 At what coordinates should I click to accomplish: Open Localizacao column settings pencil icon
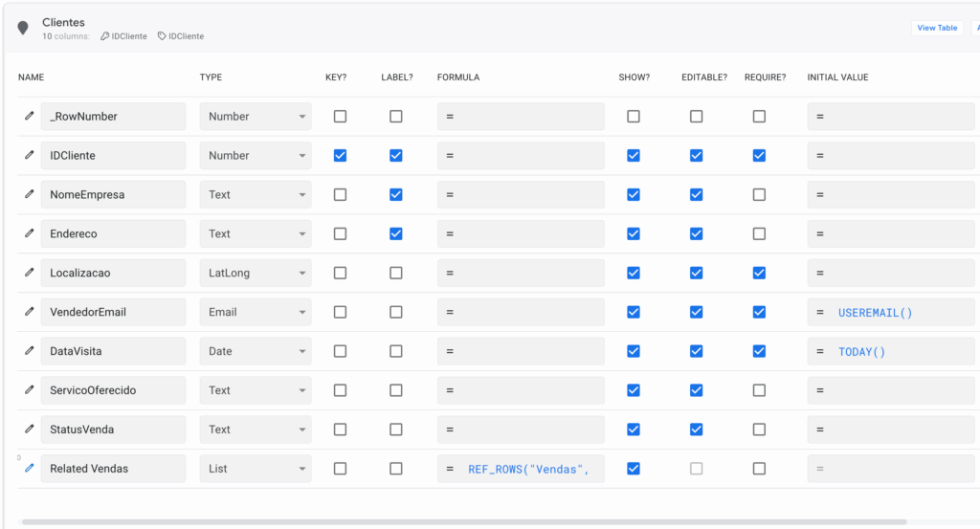[29, 273]
